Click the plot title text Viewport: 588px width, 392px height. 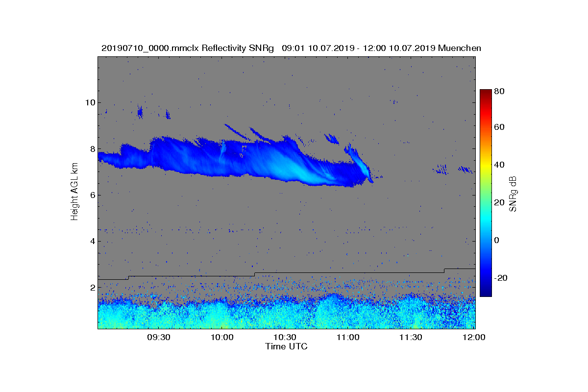tap(291, 48)
